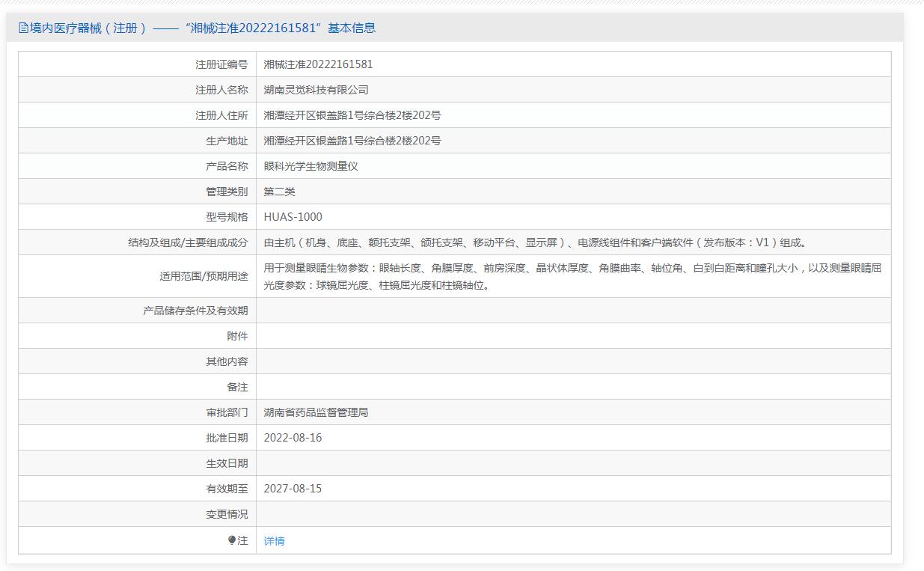Click approval department 湖南省药品监督管理局
The width and height of the screenshot is (924, 571).
pyautogui.click(x=316, y=412)
